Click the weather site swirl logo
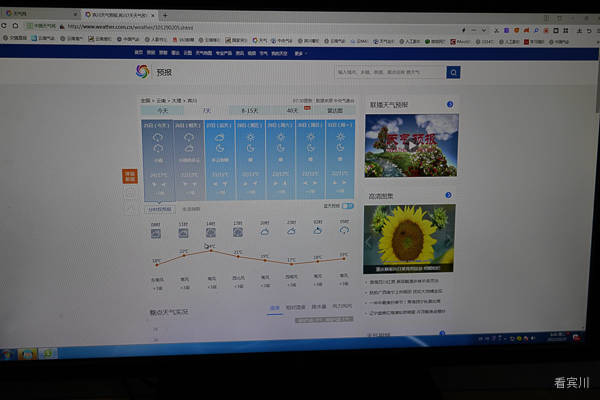Screen dimensions: 600x400 143,72
